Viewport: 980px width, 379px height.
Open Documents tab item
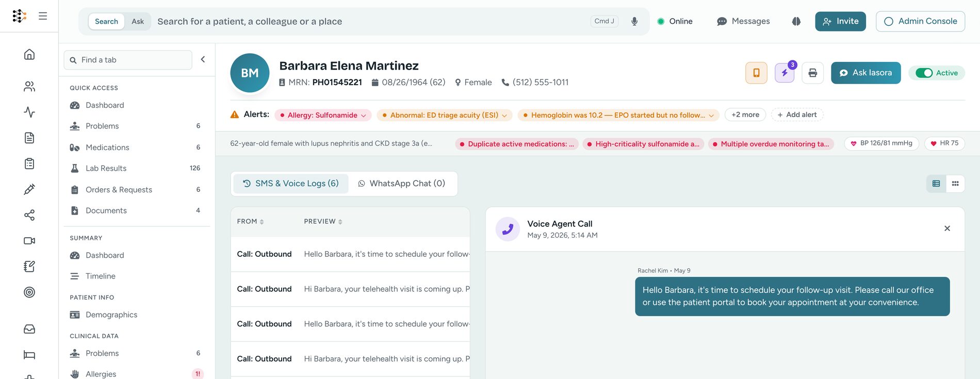137,210
